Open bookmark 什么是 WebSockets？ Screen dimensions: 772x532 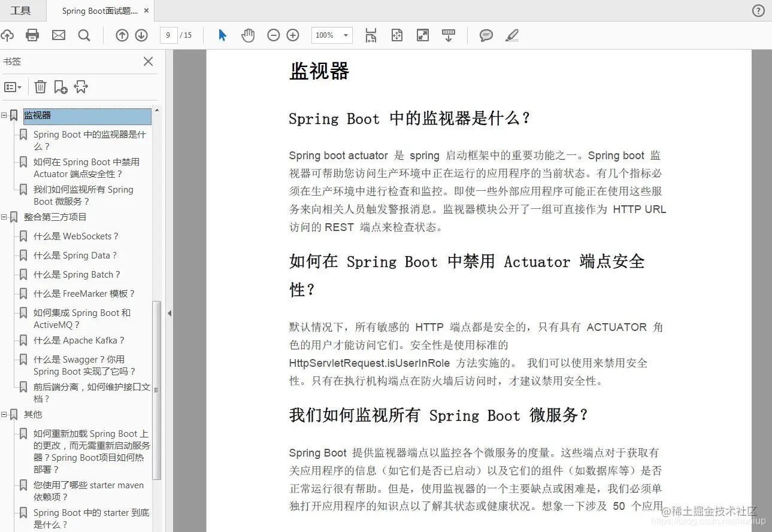pyautogui.click(x=76, y=236)
